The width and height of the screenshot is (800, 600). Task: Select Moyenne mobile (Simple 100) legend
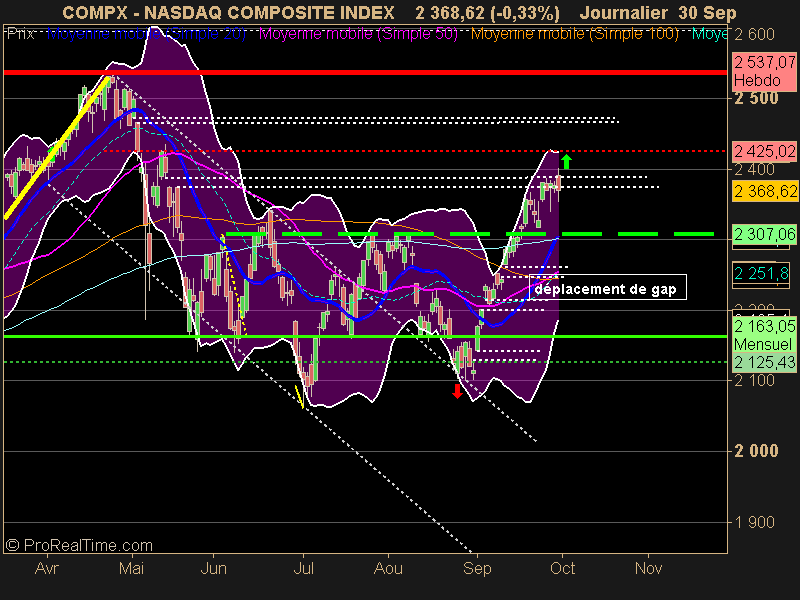tap(575, 34)
